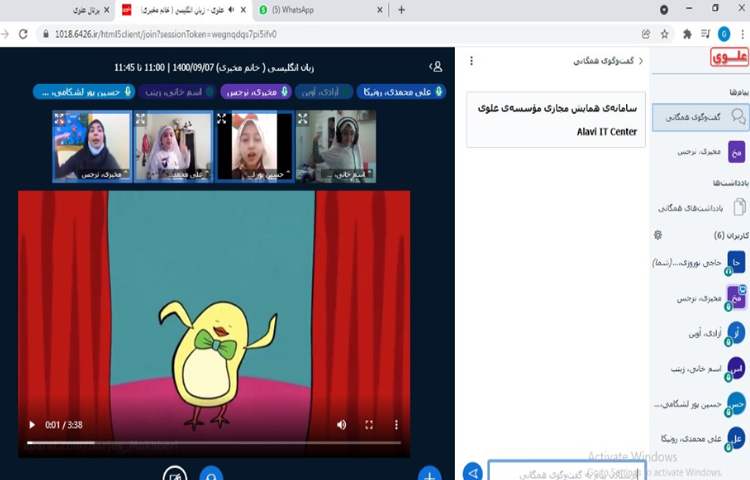Click the webcam share button below the video

pyautogui.click(x=175, y=473)
